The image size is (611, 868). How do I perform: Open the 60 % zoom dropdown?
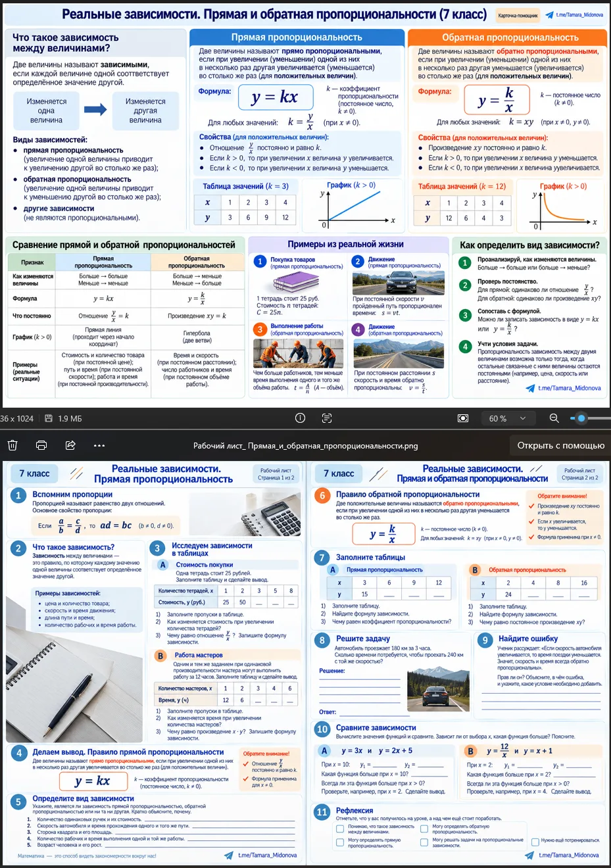tap(507, 418)
